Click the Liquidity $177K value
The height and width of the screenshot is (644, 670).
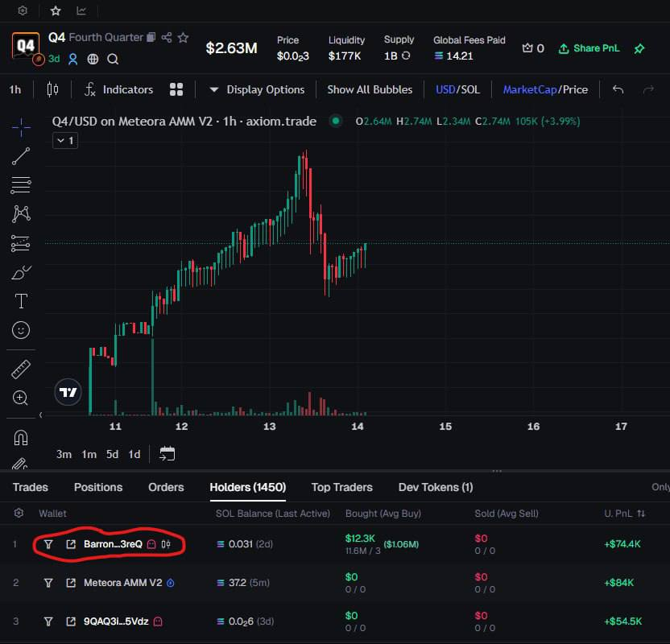point(345,56)
